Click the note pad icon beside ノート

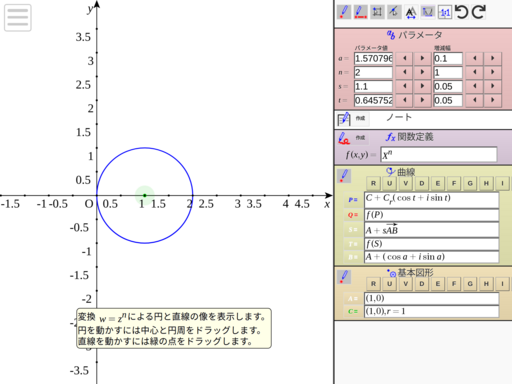[x=344, y=119]
